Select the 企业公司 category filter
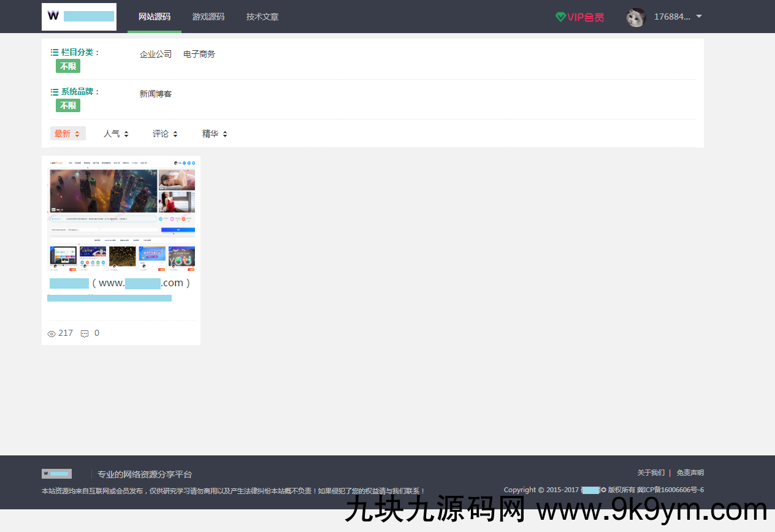The image size is (775, 532). point(156,54)
